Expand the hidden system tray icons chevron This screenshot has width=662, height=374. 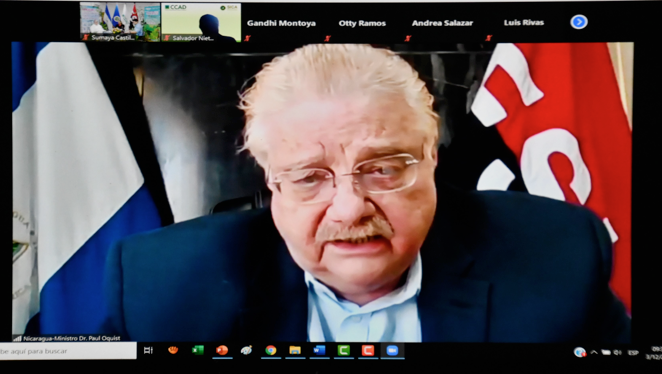[x=594, y=352]
